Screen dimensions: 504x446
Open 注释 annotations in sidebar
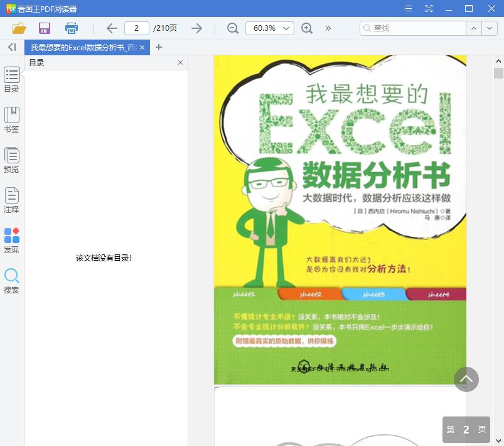pyautogui.click(x=11, y=200)
